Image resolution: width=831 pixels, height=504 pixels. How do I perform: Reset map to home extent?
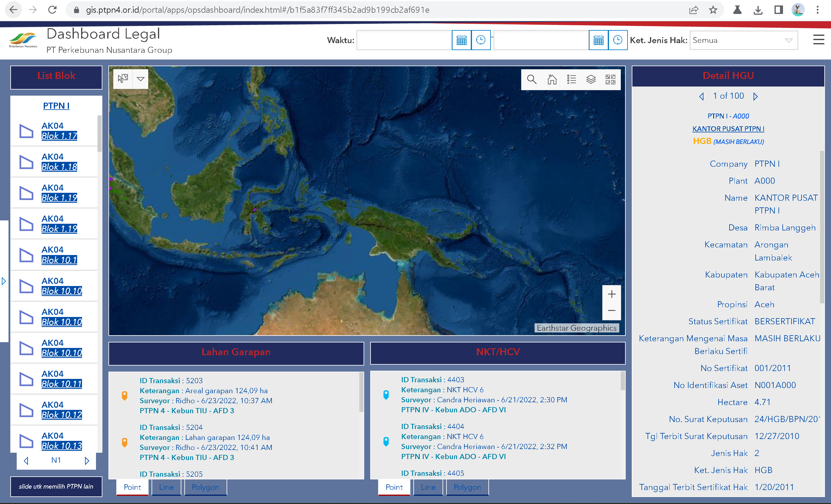552,80
